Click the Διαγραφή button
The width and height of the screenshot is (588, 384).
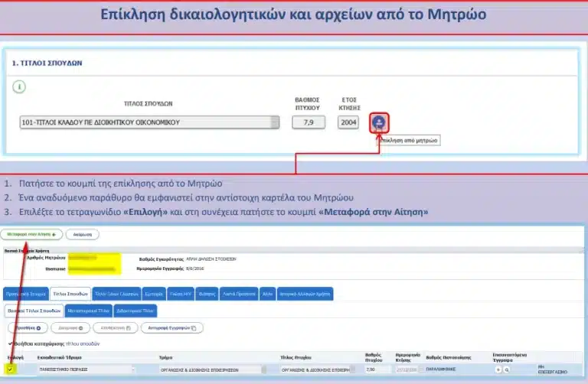70,328
